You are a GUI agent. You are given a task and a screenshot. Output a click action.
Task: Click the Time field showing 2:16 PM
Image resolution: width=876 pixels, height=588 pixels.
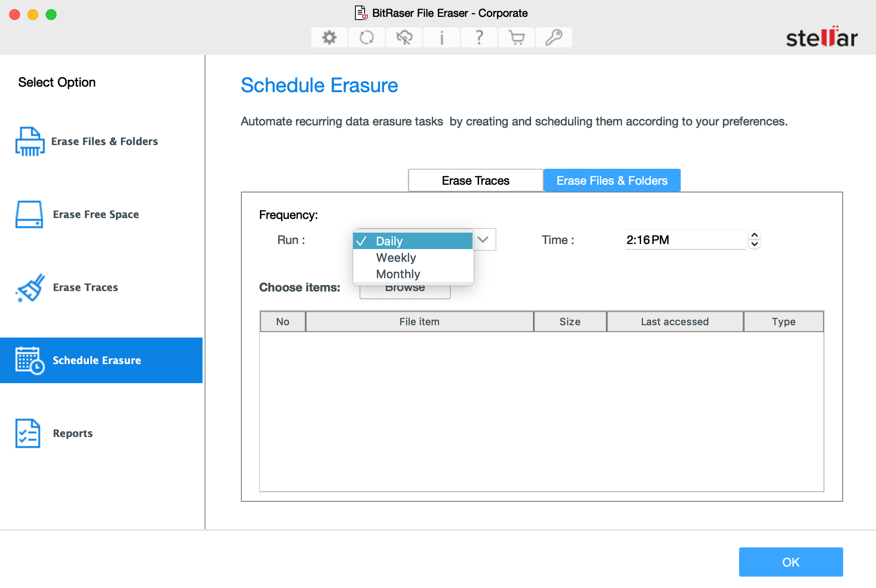point(686,239)
